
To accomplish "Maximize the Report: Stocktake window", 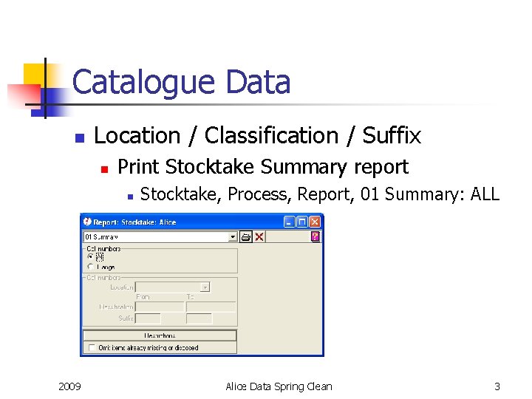I will (301, 222).
